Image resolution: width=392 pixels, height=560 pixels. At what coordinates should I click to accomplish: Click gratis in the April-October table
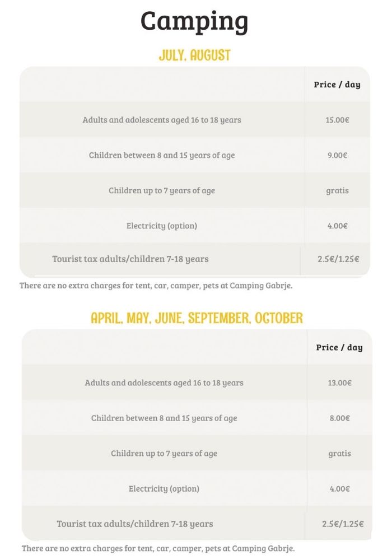[x=339, y=454]
